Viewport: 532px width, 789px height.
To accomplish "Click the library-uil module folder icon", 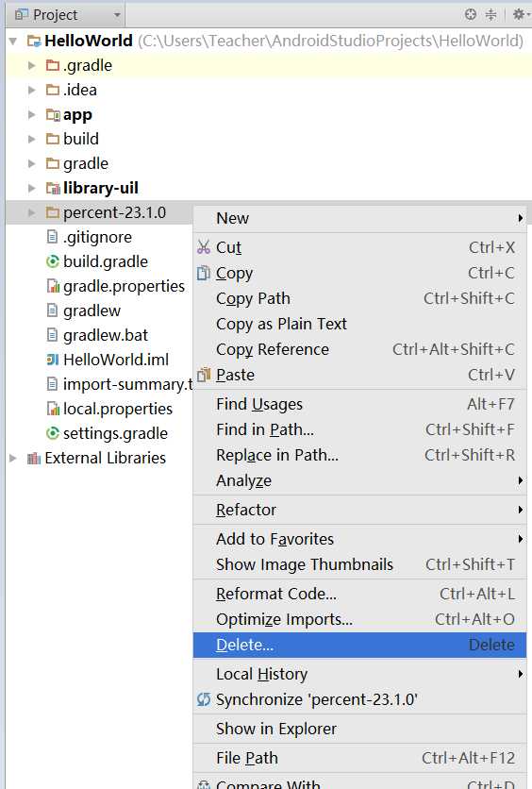I will coord(53,188).
